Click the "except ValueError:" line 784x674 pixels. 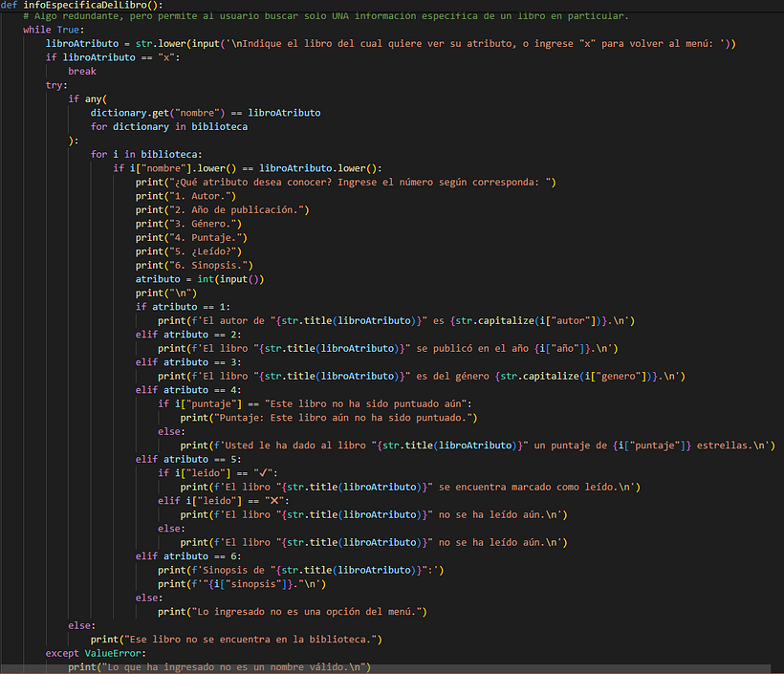pos(96,654)
